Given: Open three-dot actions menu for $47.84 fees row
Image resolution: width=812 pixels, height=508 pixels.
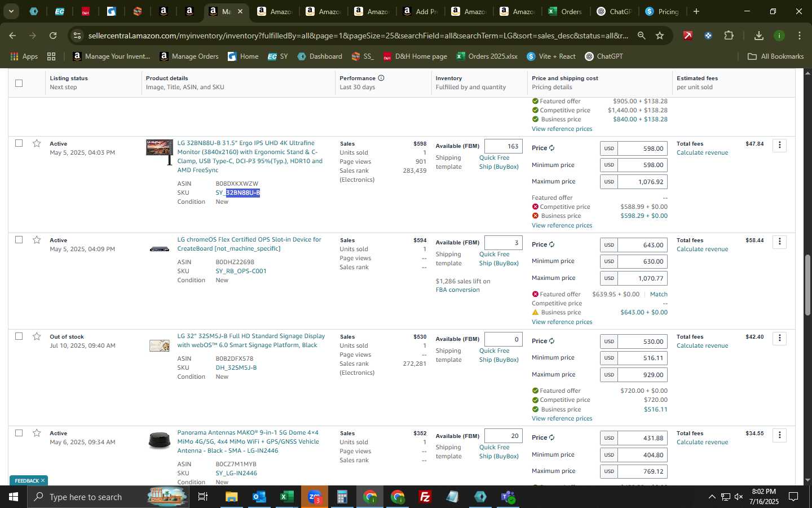Looking at the screenshot, I should coord(779,145).
